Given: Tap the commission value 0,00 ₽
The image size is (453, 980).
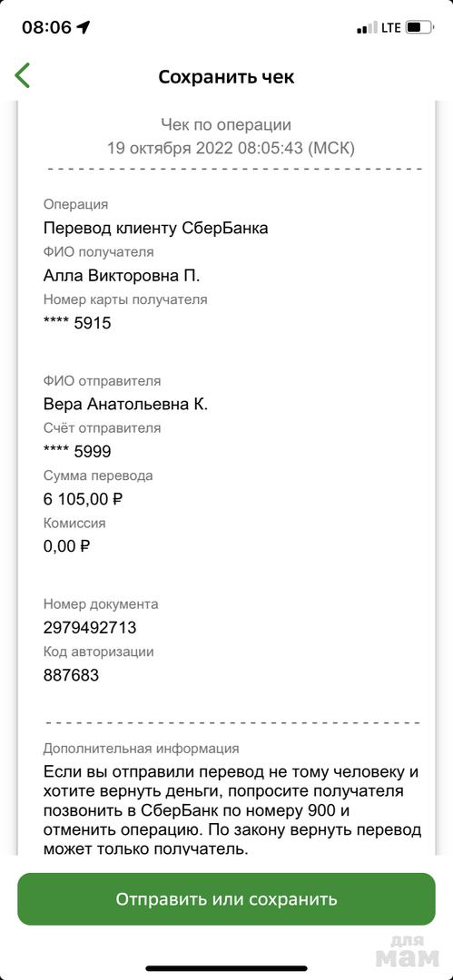Looking at the screenshot, I should pyautogui.click(x=66, y=546).
